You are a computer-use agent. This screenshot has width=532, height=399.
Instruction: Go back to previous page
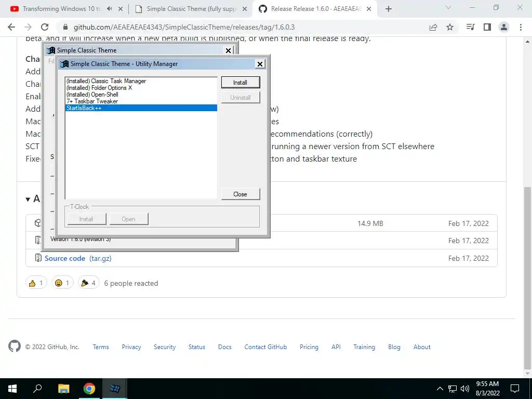coord(11,27)
